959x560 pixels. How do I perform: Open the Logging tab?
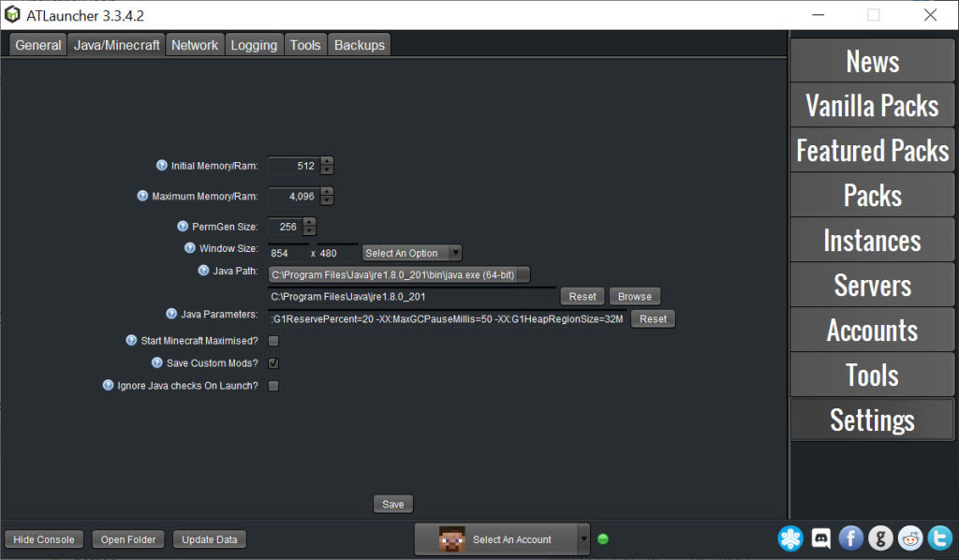coord(254,45)
